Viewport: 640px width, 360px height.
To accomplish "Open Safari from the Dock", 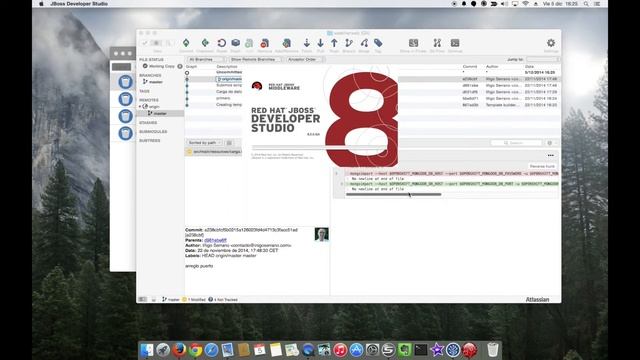I will click(x=211, y=350).
